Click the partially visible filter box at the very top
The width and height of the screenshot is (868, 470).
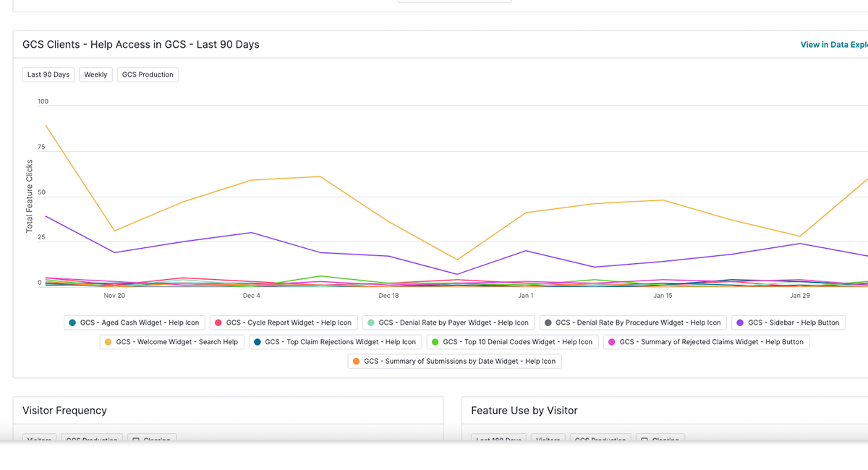[454, 3]
